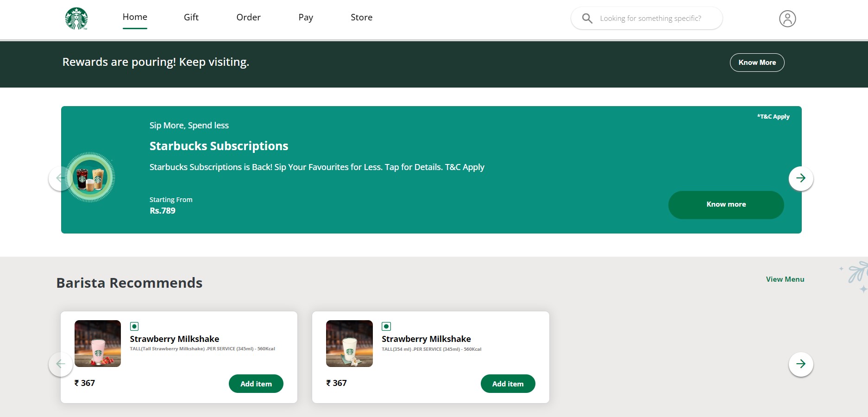The height and width of the screenshot is (417, 868).
Task: Advance promo banner with right arrow
Action: pyautogui.click(x=800, y=178)
